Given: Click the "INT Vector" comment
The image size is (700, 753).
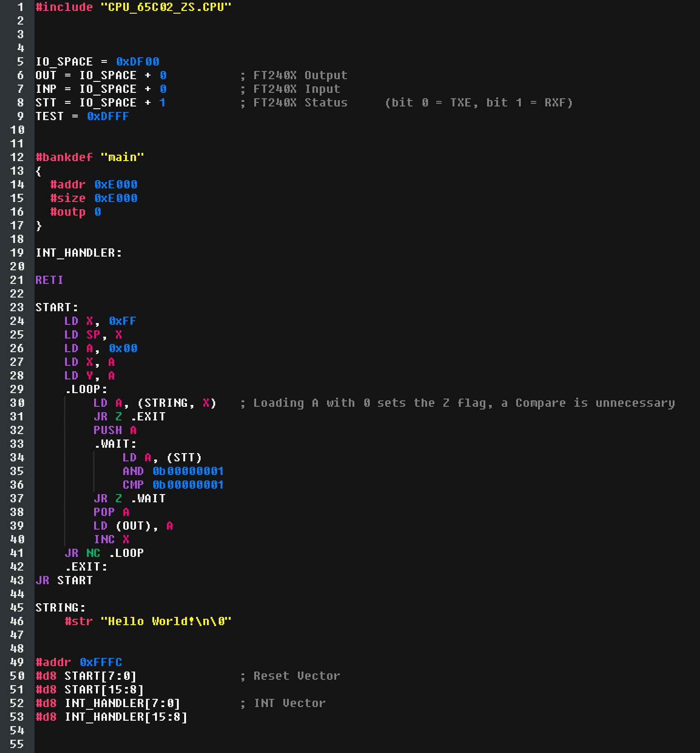Looking at the screenshot, I should (289, 703).
